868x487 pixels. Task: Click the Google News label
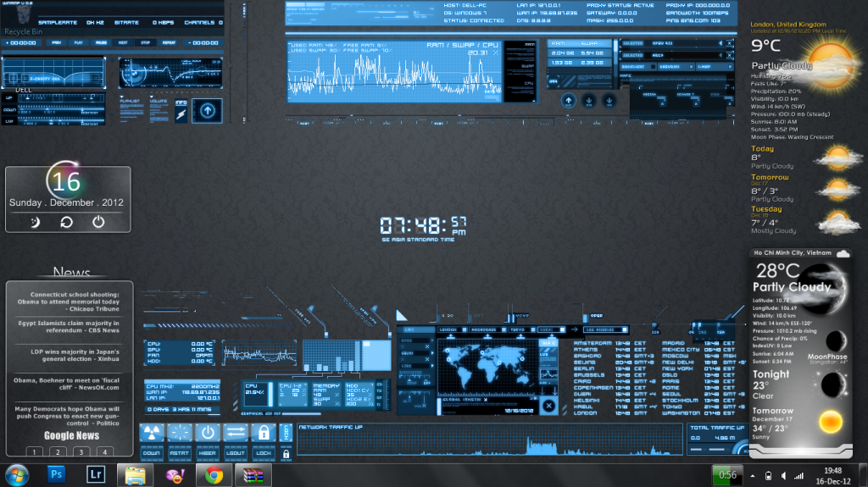point(72,435)
